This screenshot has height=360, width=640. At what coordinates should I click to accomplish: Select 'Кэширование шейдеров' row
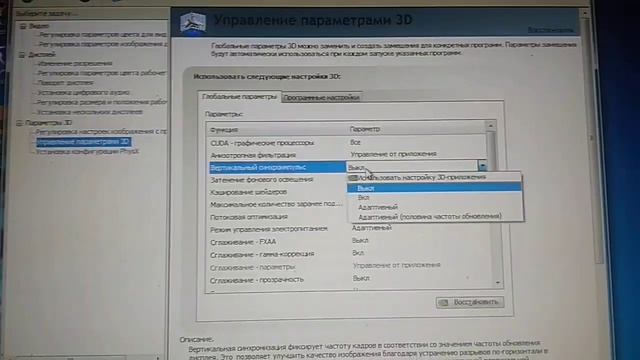249,192
